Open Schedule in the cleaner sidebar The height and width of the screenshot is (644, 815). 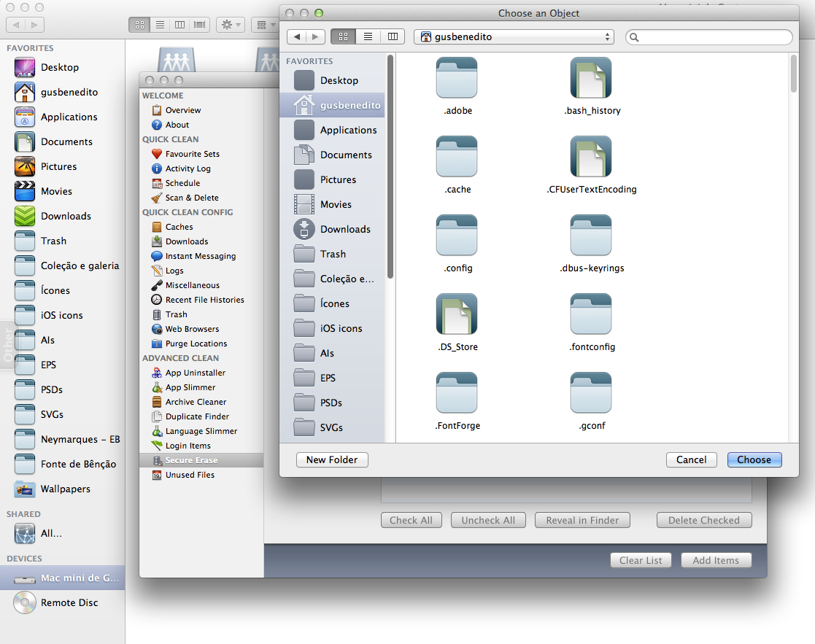click(176, 183)
